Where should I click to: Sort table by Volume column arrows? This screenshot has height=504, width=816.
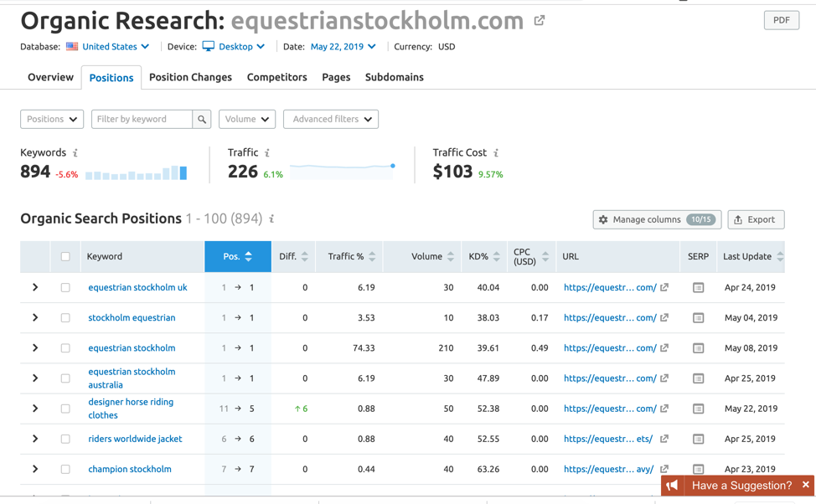tap(451, 257)
